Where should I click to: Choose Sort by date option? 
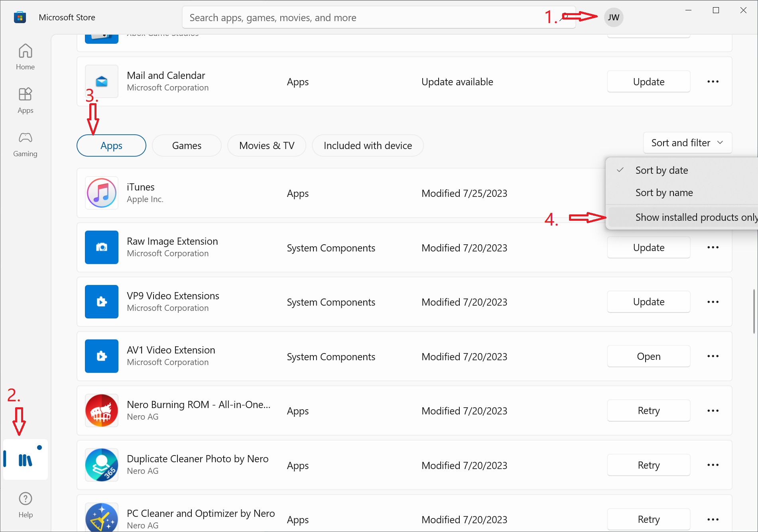(x=682, y=170)
